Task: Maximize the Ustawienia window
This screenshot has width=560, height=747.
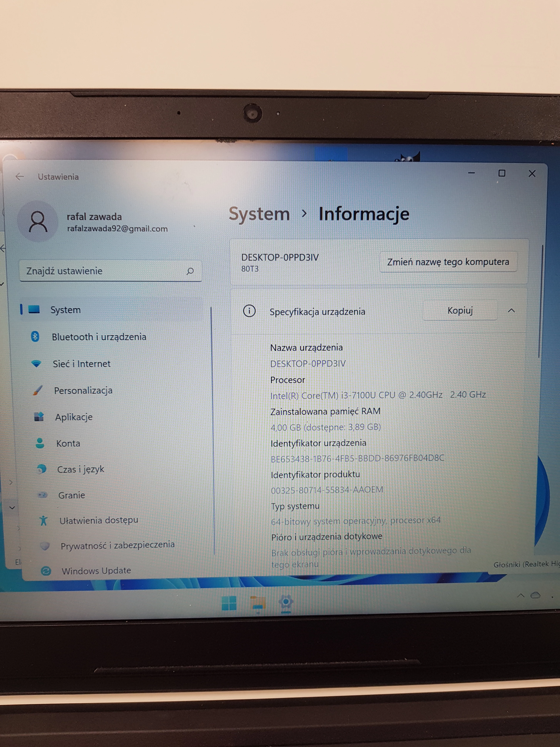Action: point(502,173)
